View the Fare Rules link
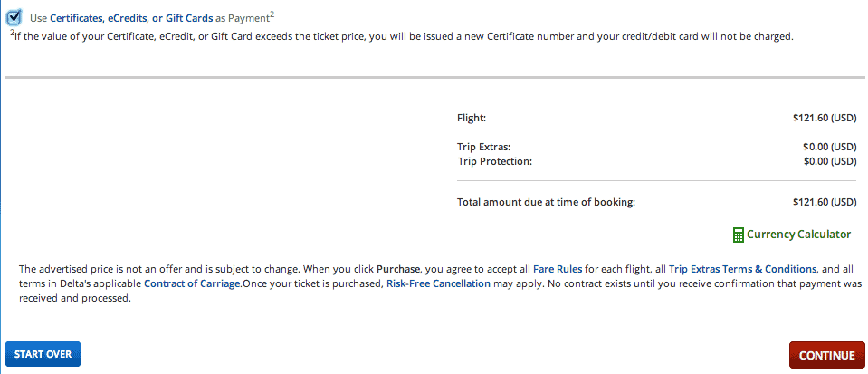 552,269
